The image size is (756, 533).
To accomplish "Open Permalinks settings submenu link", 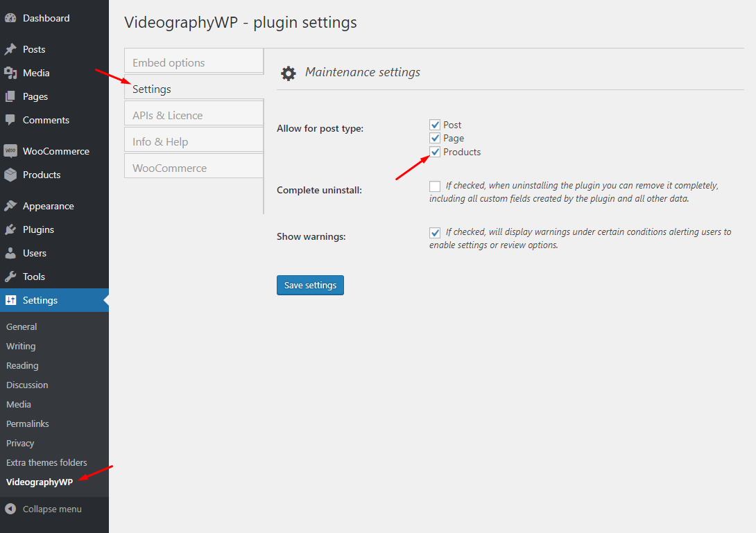I will pyautogui.click(x=28, y=423).
